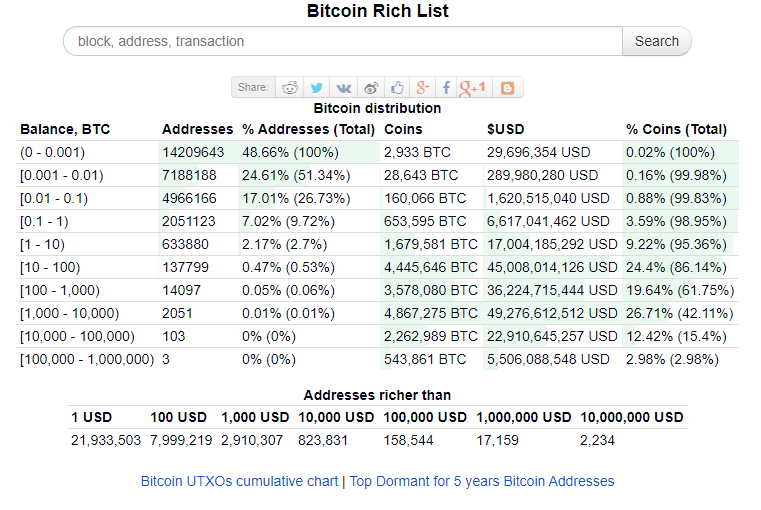Click the 'Addresses' column header
This screenshot has height=510, width=761.
pyautogui.click(x=198, y=129)
